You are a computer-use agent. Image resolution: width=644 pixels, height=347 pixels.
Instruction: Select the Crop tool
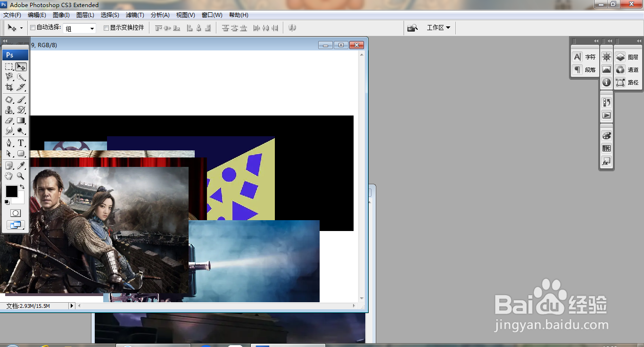pos(9,87)
